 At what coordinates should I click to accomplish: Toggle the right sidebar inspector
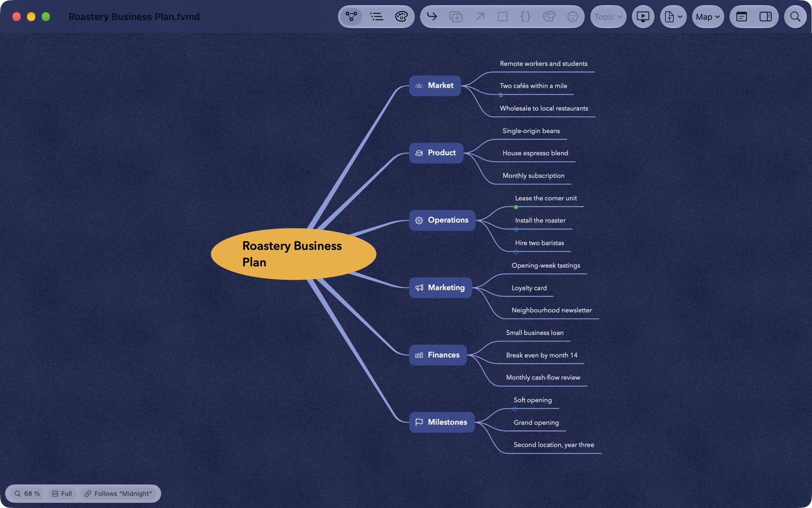pos(766,17)
